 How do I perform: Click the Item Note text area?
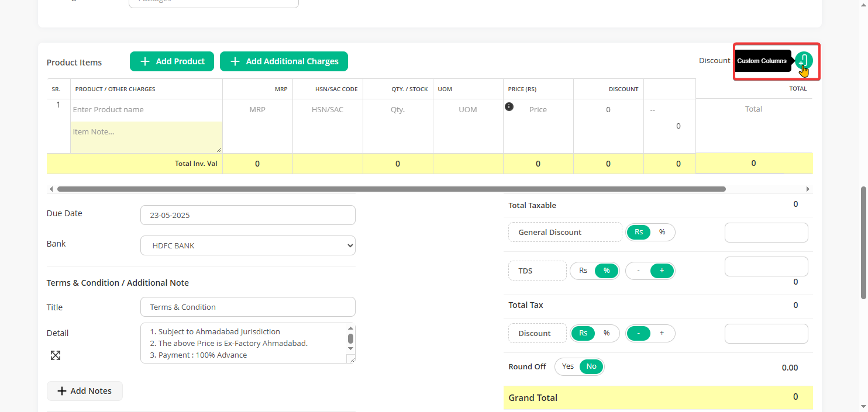pyautogui.click(x=146, y=137)
